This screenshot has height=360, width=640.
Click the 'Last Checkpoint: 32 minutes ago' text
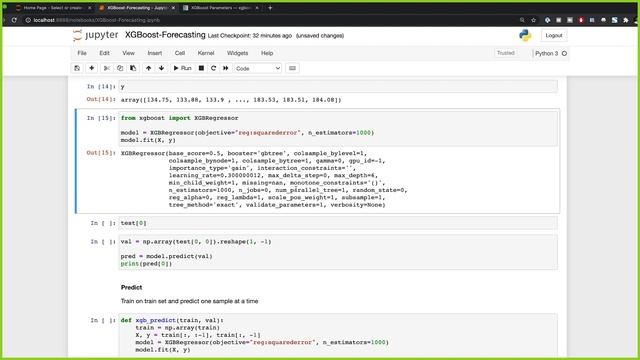(x=250, y=36)
